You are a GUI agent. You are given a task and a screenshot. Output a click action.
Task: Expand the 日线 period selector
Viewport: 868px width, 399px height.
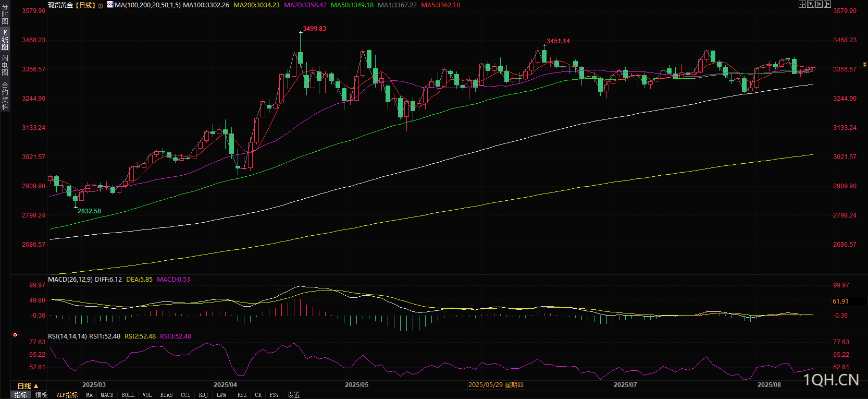tap(28, 386)
